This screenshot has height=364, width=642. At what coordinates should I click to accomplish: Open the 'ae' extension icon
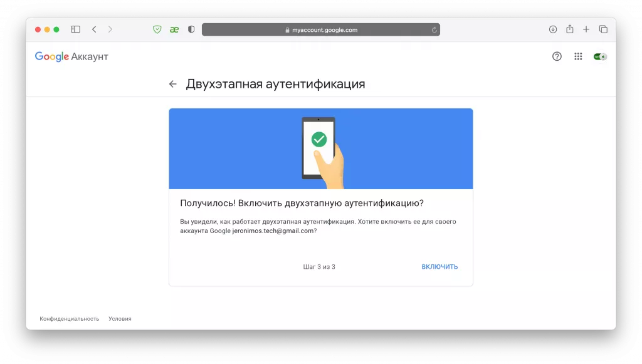click(x=174, y=29)
